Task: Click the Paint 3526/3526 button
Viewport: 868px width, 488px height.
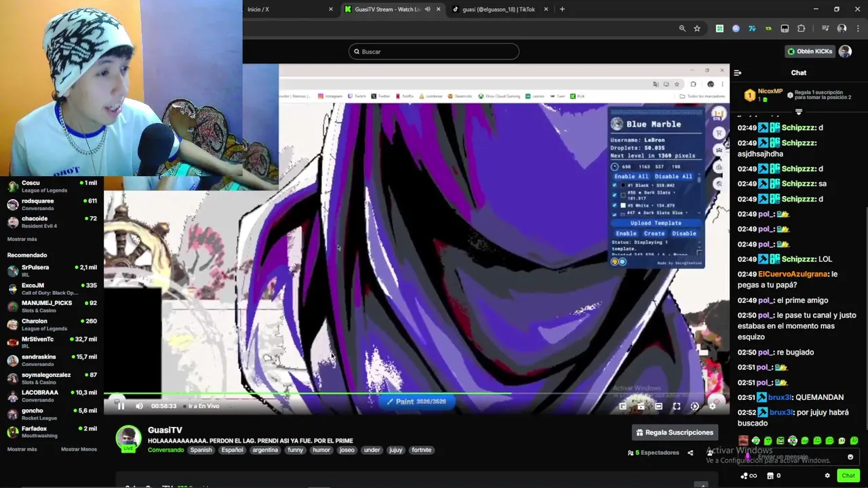Action: [x=416, y=401]
